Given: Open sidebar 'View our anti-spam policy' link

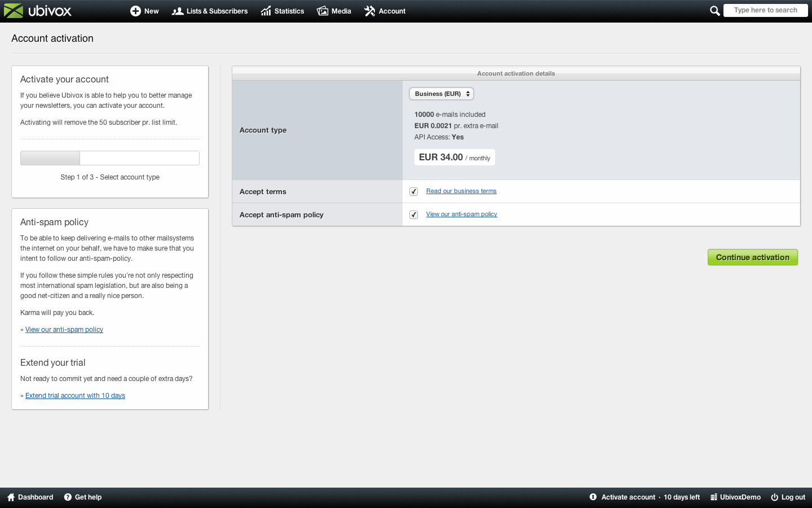Looking at the screenshot, I should tap(64, 330).
